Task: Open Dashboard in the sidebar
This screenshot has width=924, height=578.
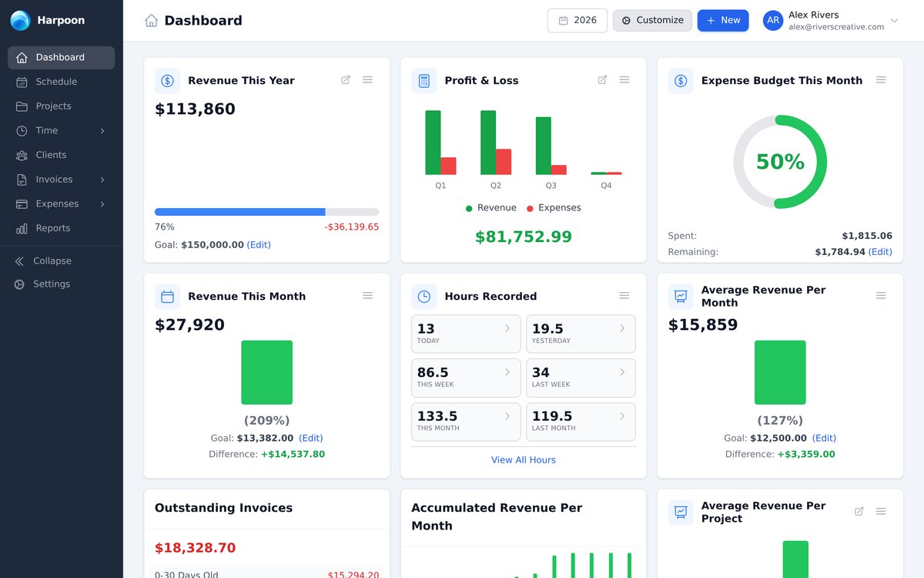Action: [x=62, y=58]
